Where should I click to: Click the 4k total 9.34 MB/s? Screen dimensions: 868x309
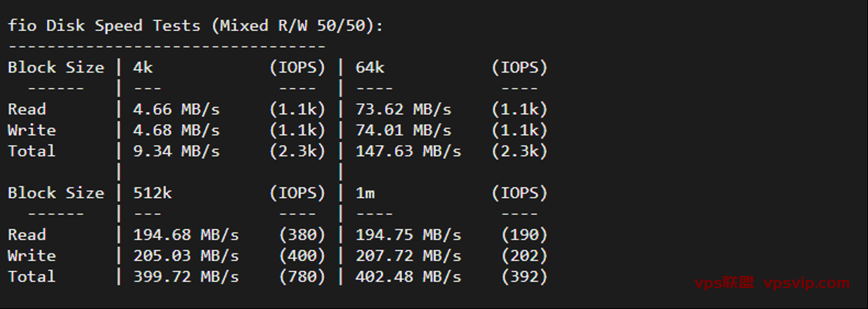176,151
